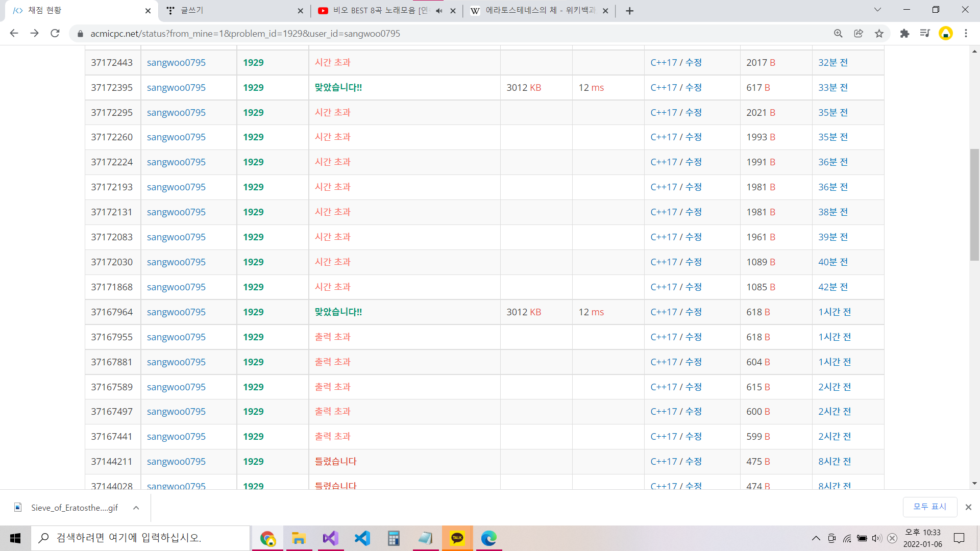This screenshot has width=980, height=551.
Task: Open 수정 link for submission 37172395
Action: 693,88
